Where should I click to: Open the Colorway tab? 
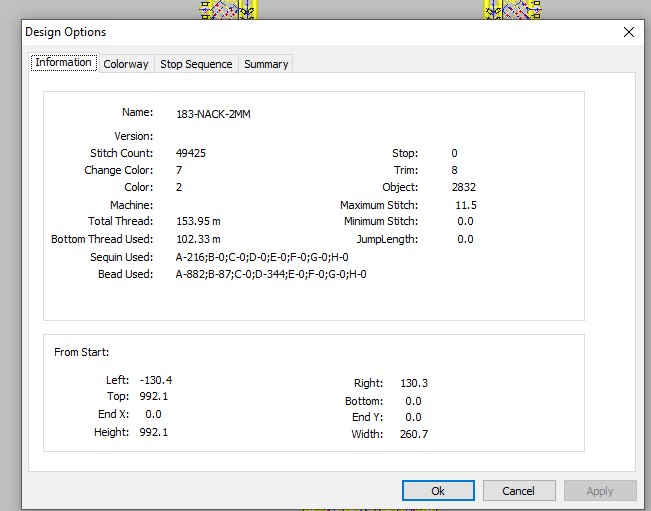pos(126,64)
